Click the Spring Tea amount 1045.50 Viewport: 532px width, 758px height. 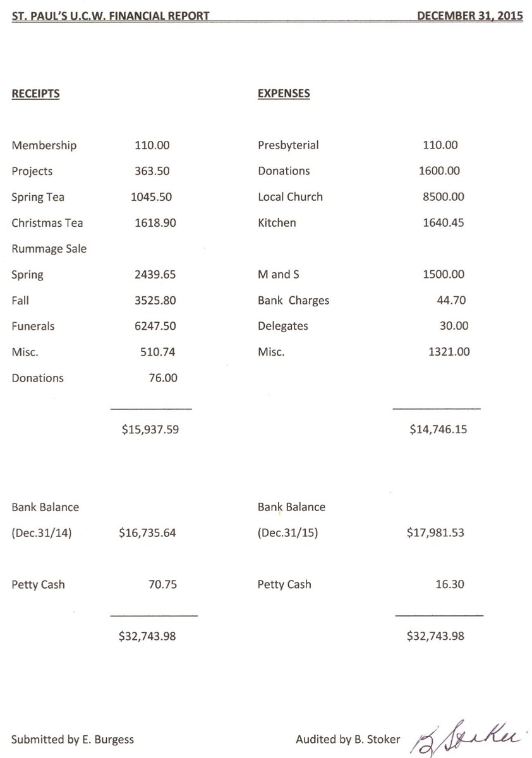tap(151, 197)
